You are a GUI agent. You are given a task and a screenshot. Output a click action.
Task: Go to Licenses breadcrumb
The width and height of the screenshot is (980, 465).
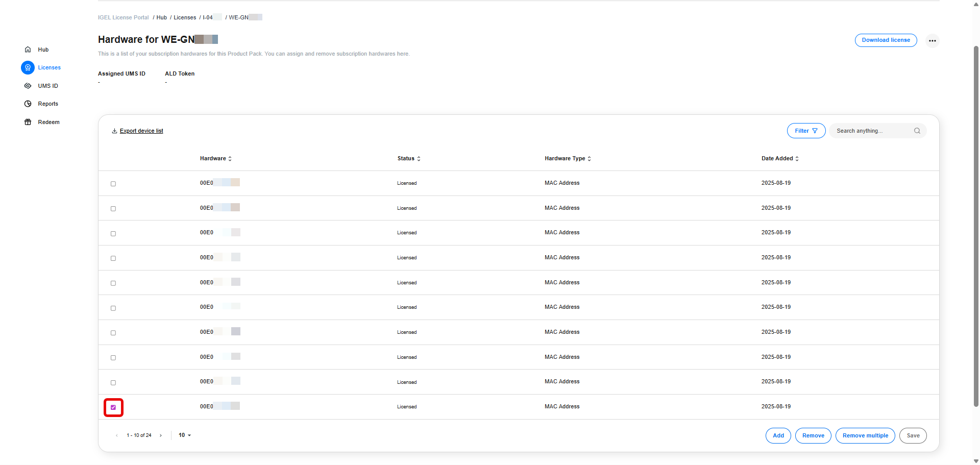185,17
